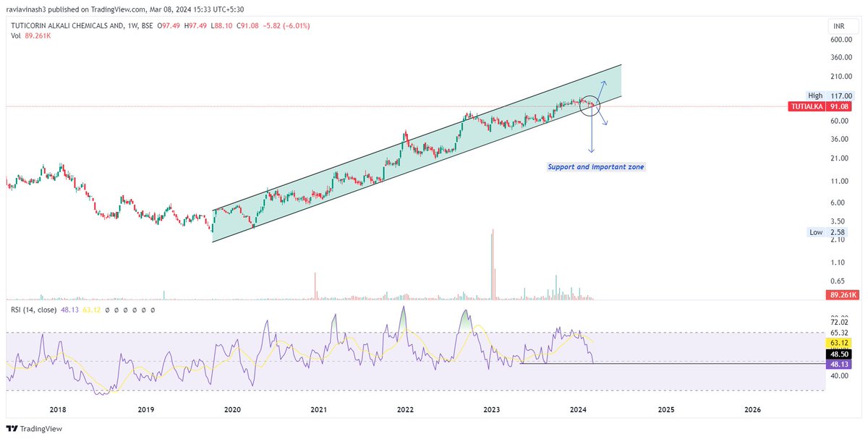The image size is (868, 439).
Task: Click the 11.00 price axis label
Action: [x=841, y=181]
